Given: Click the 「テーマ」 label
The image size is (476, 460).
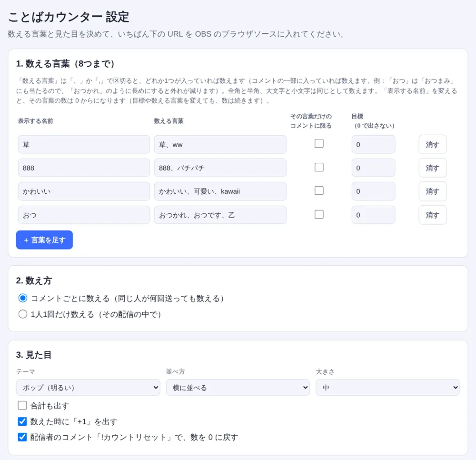Looking at the screenshot, I should (x=26, y=371).
